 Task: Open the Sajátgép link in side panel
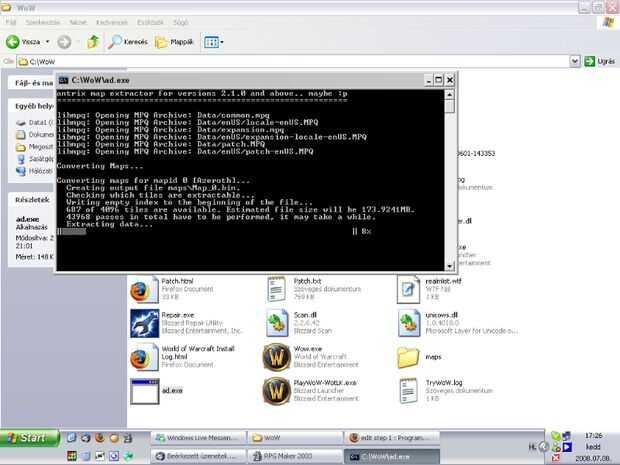point(35,159)
